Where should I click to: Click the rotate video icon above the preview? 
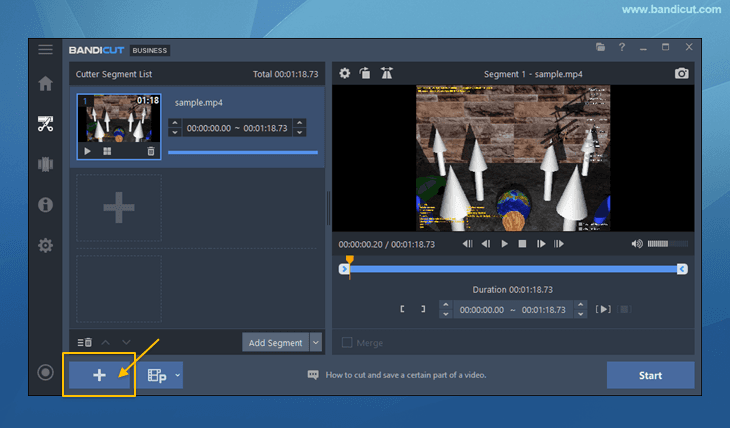tap(365, 73)
